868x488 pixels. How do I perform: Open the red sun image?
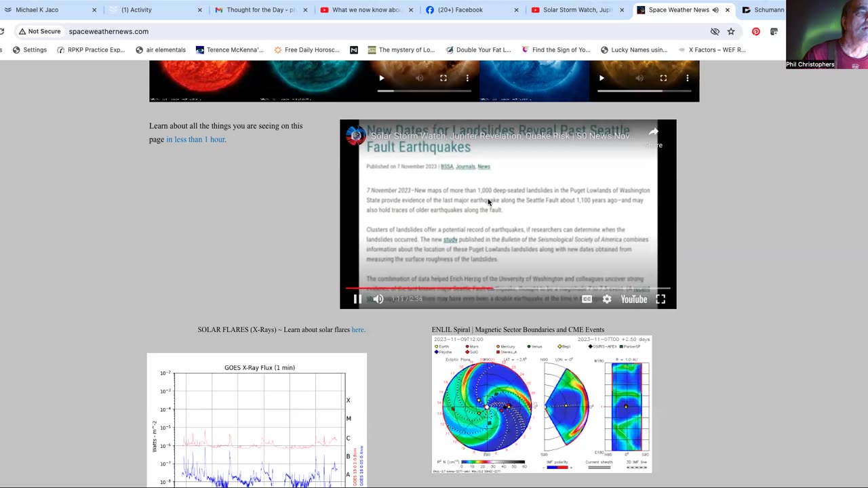point(204,81)
